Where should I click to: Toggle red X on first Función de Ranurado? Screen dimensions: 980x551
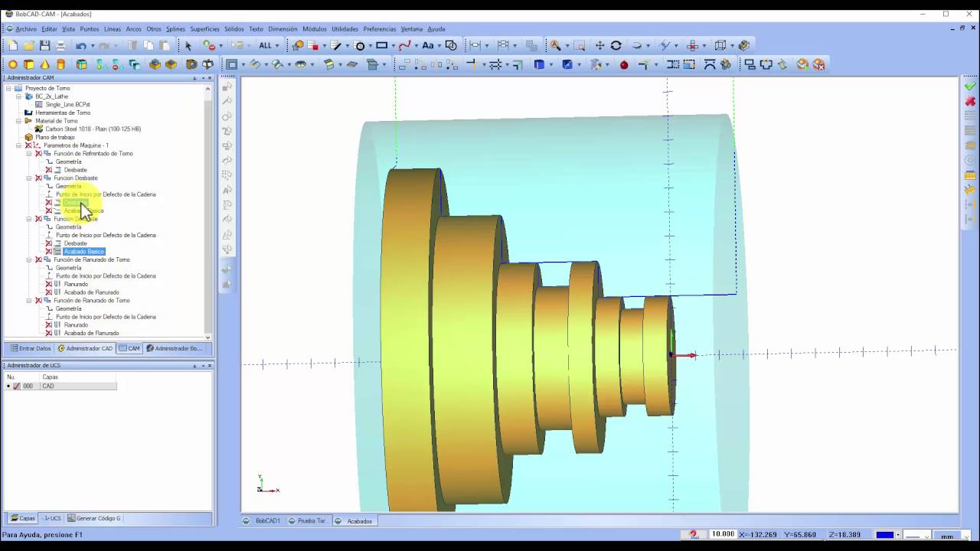[x=38, y=260]
